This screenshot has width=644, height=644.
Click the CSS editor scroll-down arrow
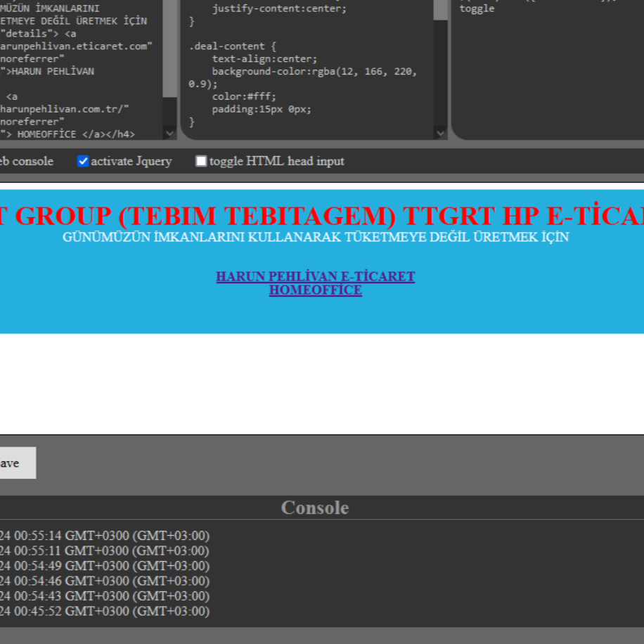click(440, 133)
